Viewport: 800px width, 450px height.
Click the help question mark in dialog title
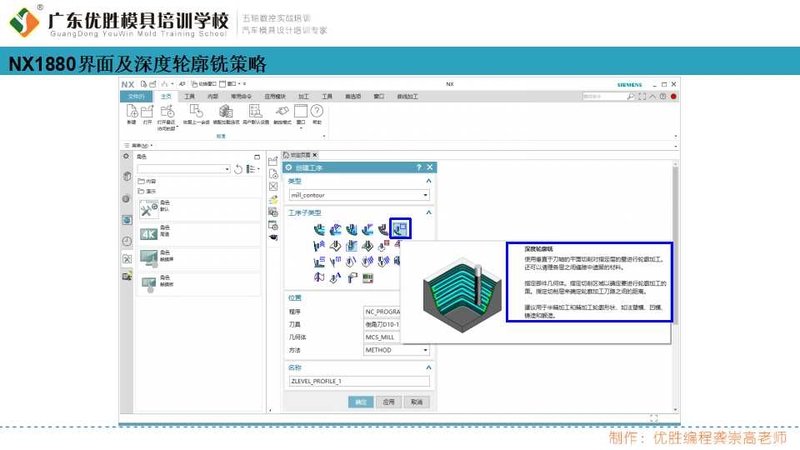click(x=419, y=167)
